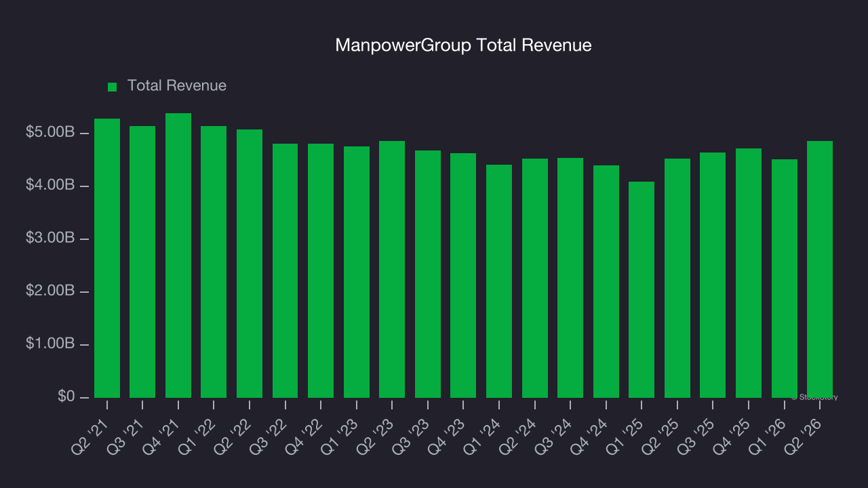Select the Q3 '23 revenue bar
This screenshot has width=868, height=488.
point(428,274)
